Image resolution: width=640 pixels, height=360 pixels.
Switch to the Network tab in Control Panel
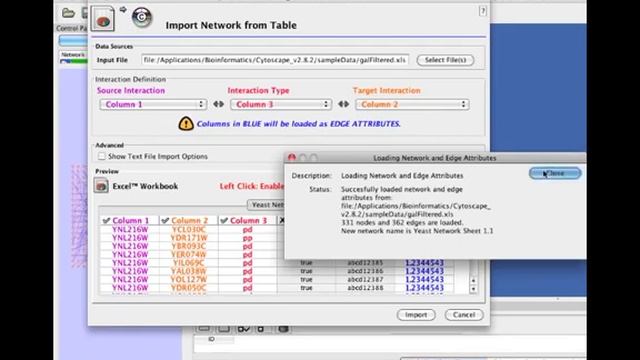(x=73, y=55)
